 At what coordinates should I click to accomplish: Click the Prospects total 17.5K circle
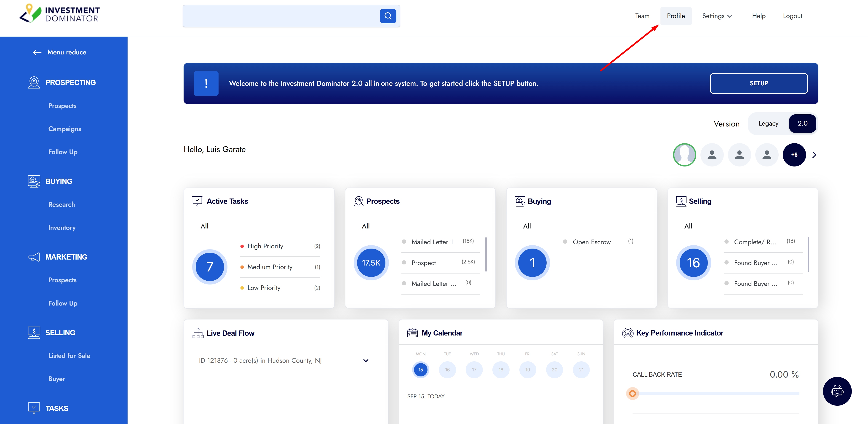click(x=371, y=263)
